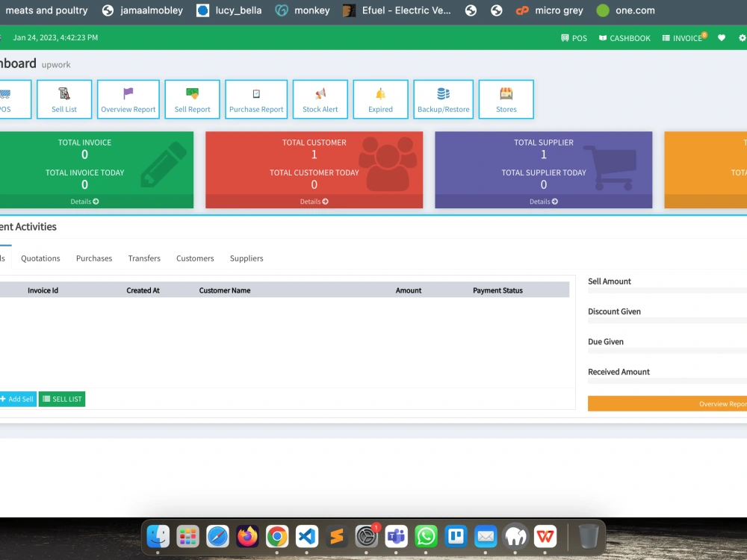Open the Sell Report tile

pyautogui.click(x=193, y=99)
